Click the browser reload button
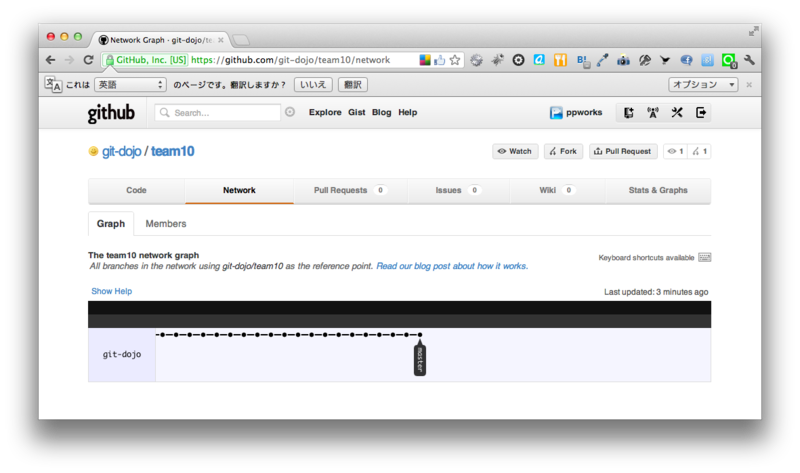Image resolution: width=800 pixels, height=473 pixels. click(88, 60)
